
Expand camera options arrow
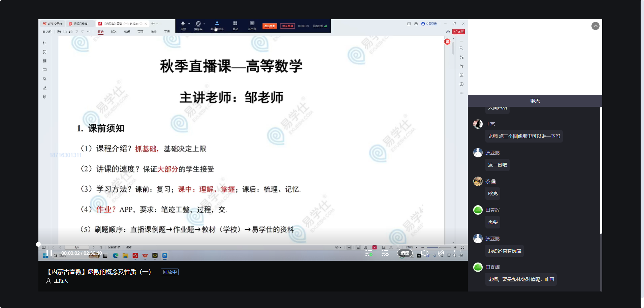pyautogui.click(x=204, y=24)
